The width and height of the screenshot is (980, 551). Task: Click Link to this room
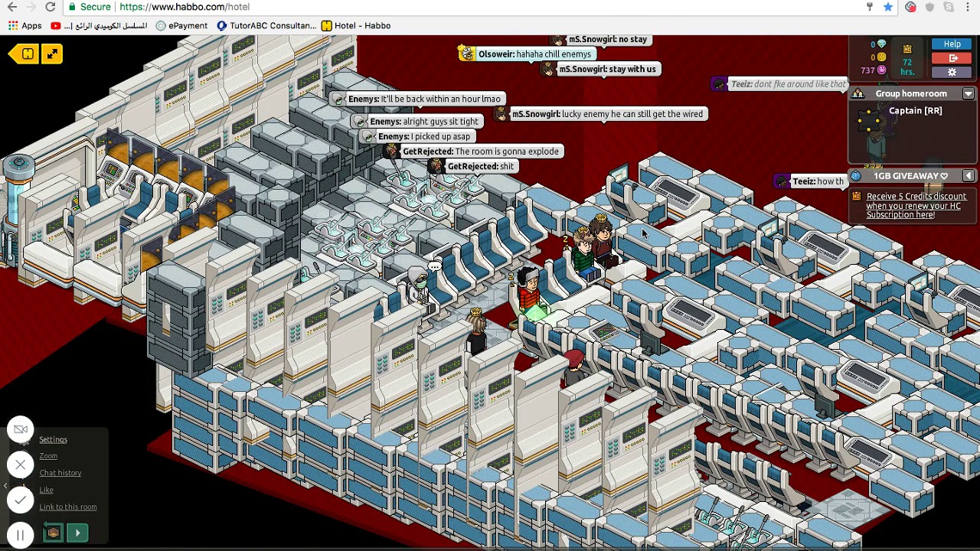pyautogui.click(x=68, y=507)
